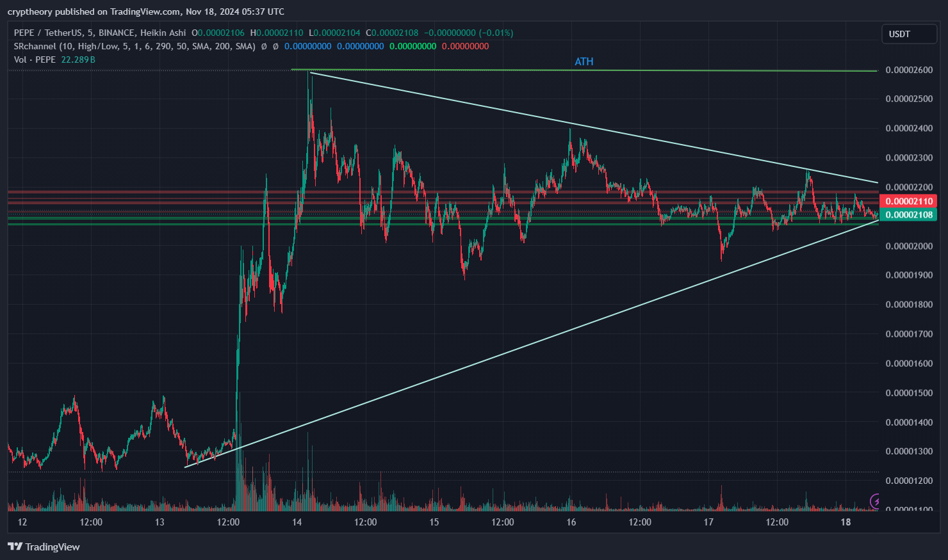The height and width of the screenshot is (560, 948).
Task: Click the 0.00001700 price scale label
Action: [x=909, y=333]
